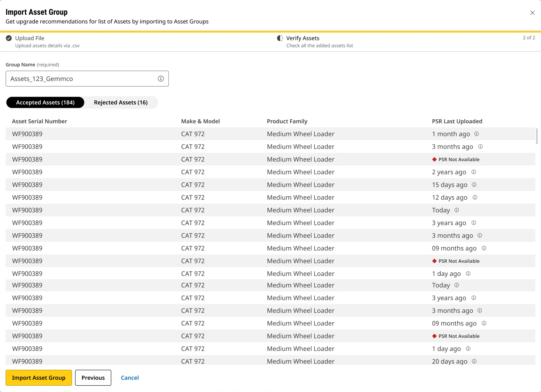Click info icon next to '12 days ago'
Viewport: 541px width, 392px height.
coord(475,197)
